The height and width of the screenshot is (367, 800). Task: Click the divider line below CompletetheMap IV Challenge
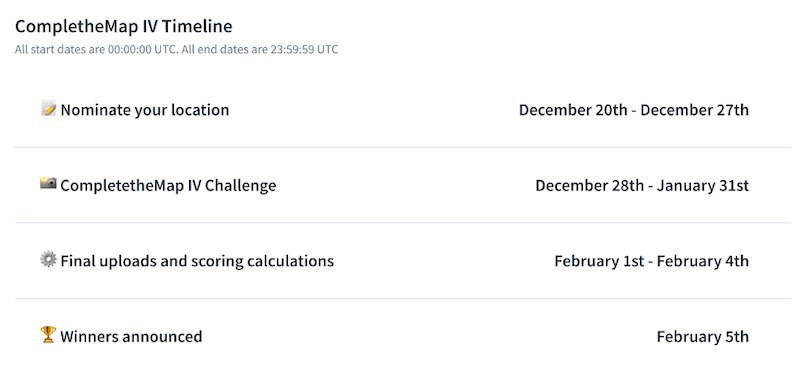pyautogui.click(x=403, y=223)
